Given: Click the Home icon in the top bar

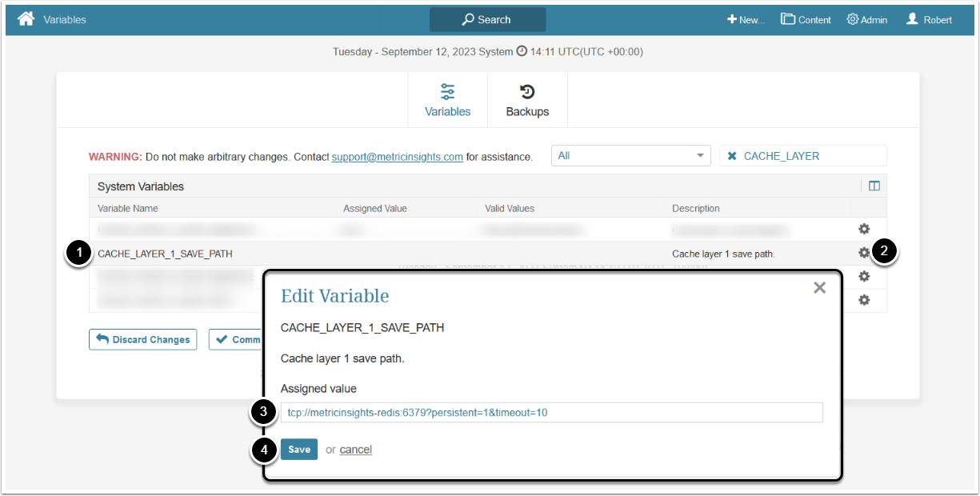Looking at the screenshot, I should coord(26,19).
